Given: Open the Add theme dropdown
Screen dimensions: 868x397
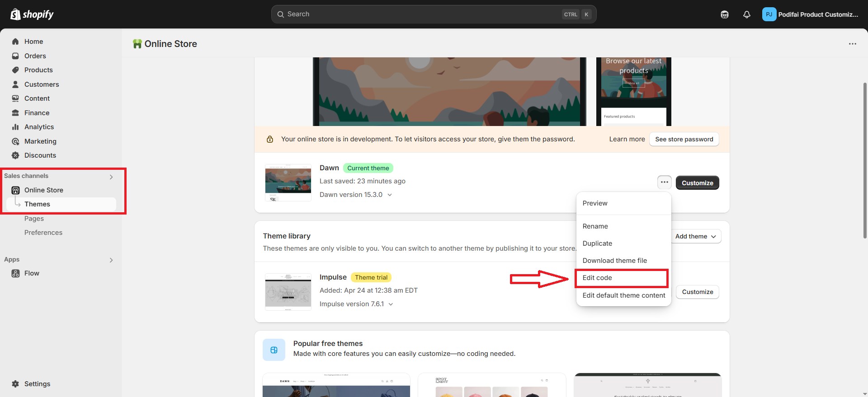Looking at the screenshot, I should [x=695, y=236].
